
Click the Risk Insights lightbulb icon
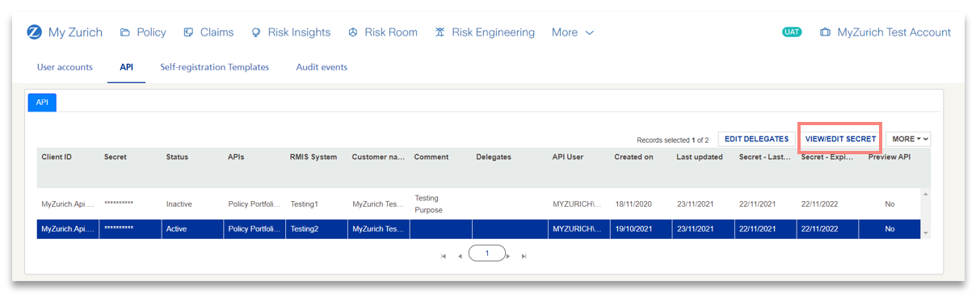tap(256, 33)
